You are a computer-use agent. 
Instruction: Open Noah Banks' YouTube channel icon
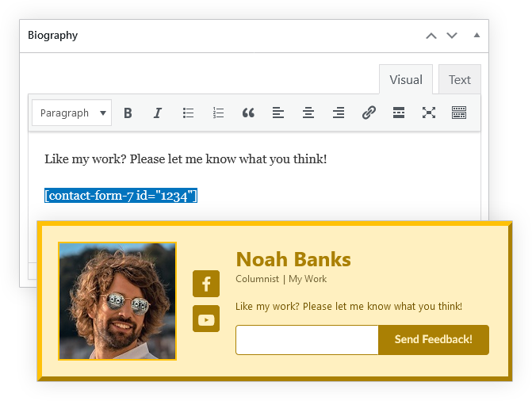(206, 319)
